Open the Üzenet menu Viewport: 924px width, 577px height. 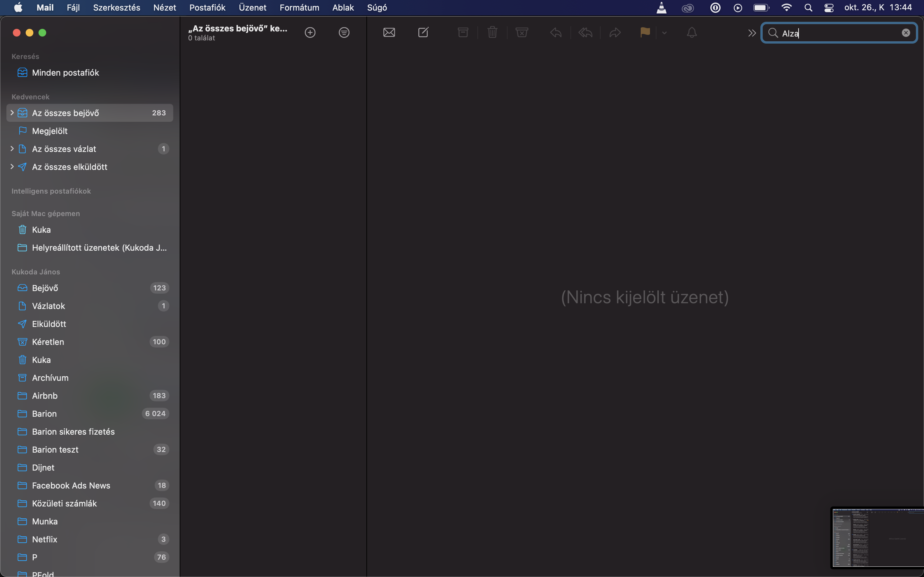(x=252, y=7)
